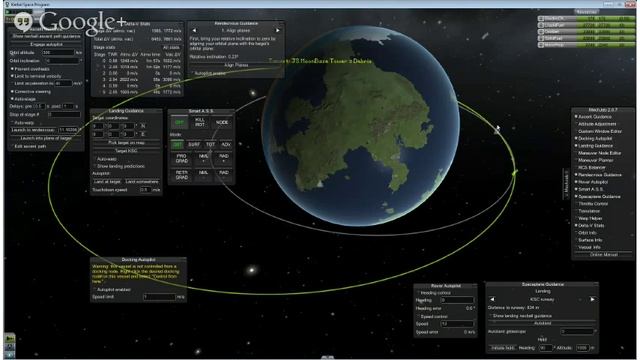
Task: Toggle Autostage checkbox
Action: point(23,99)
